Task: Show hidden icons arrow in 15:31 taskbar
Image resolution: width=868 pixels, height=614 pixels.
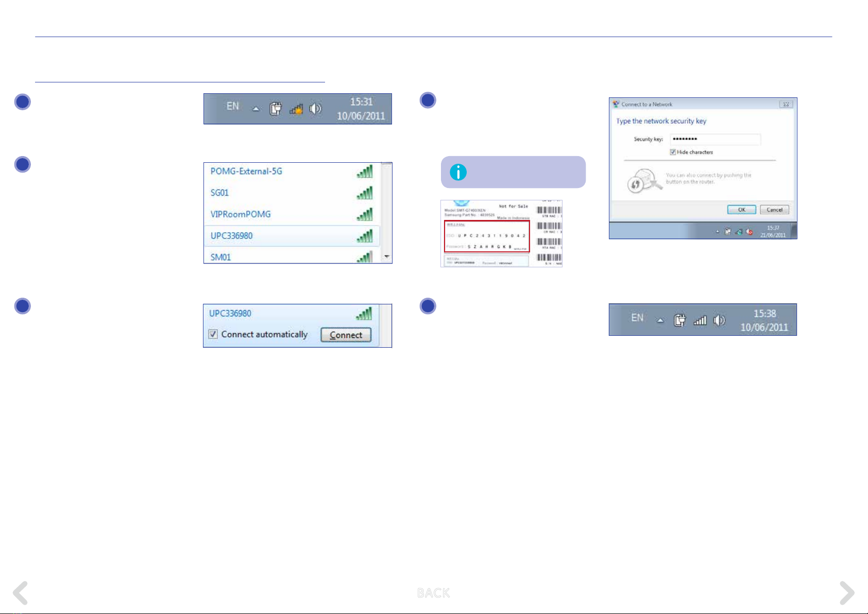Action: click(x=256, y=109)
